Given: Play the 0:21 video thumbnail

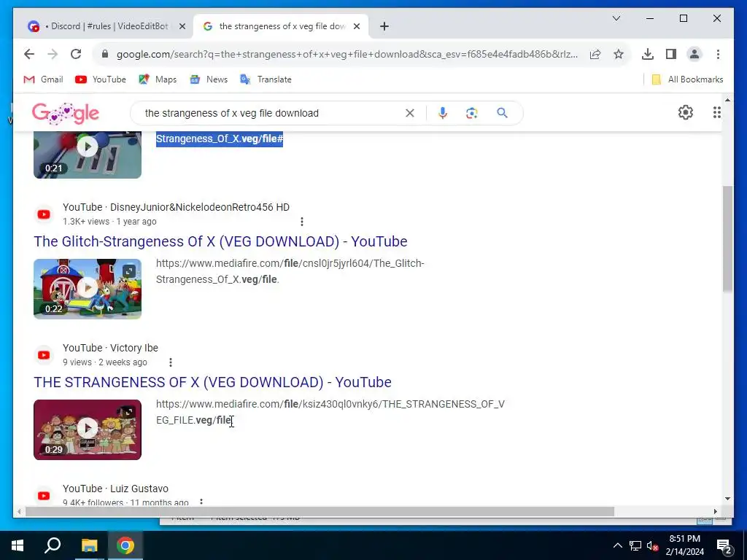Looking at the screenshot, I should click(88, 155).
